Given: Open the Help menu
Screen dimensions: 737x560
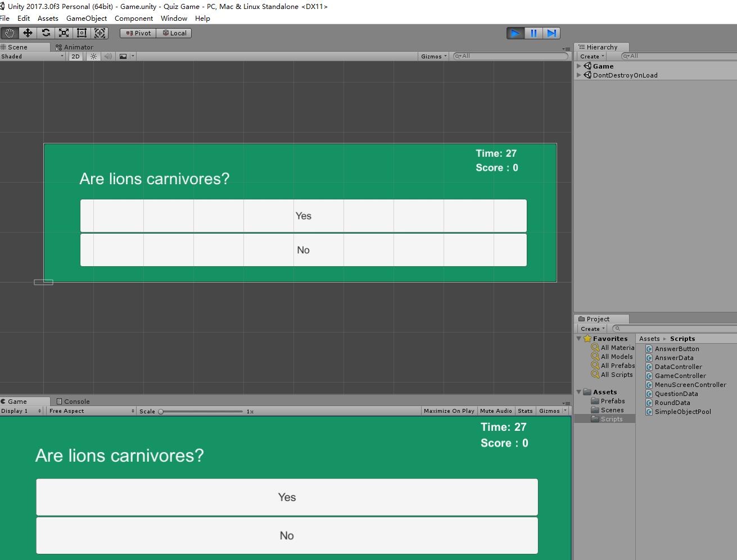Looking at the screenshot, I should click(x=202, y=19).
